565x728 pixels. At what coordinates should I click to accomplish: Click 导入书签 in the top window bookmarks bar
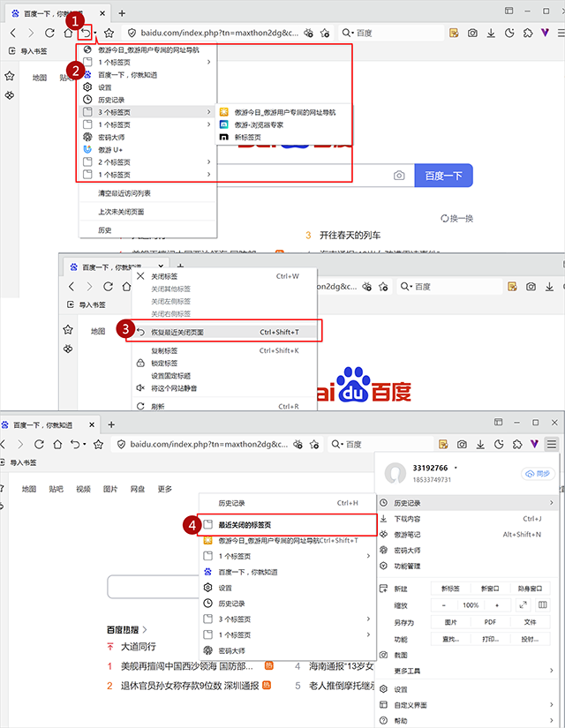[28, 51]
